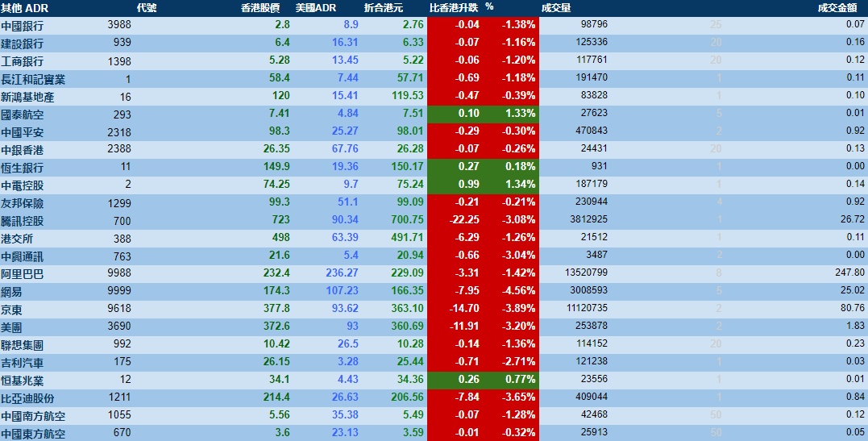The width and height of the screenshot is (868, 441).
Task: Select the 成交金額 column header
Action: 840,8
